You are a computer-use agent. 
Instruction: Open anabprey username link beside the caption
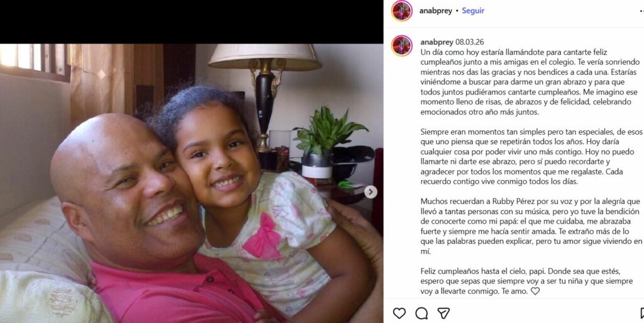pyautogui.click(x=436, y=42)
